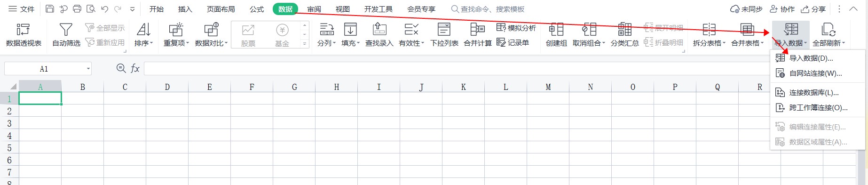Choose 连接数据库(L)... menu entry
Viewport: 868px width, 185px height.
[x=817, y=93]
